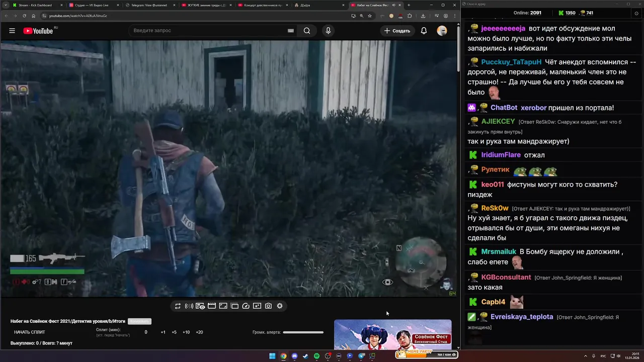Click username KGBconsultant in chat
This screenshot has width=644, height=362.
(506, 277)
